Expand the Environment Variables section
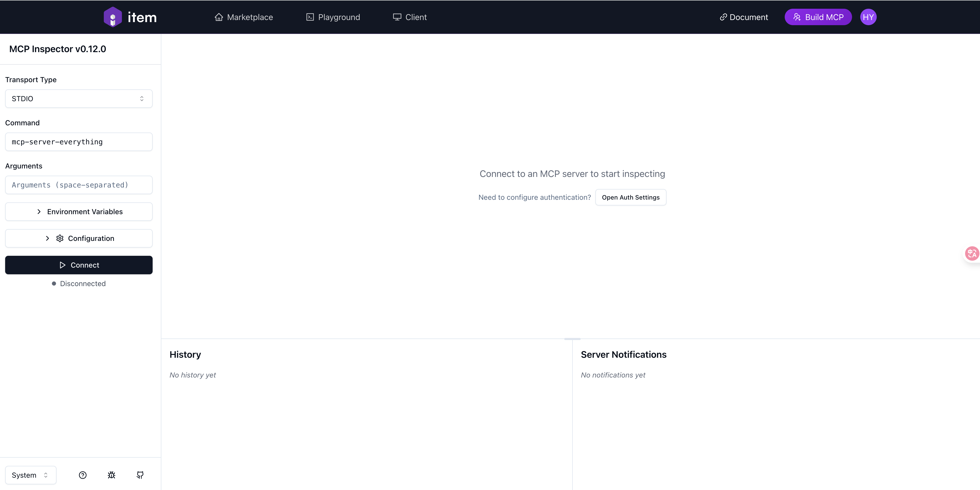The height and width of the screenshot is (490, 980). click(x=79, y=212)
